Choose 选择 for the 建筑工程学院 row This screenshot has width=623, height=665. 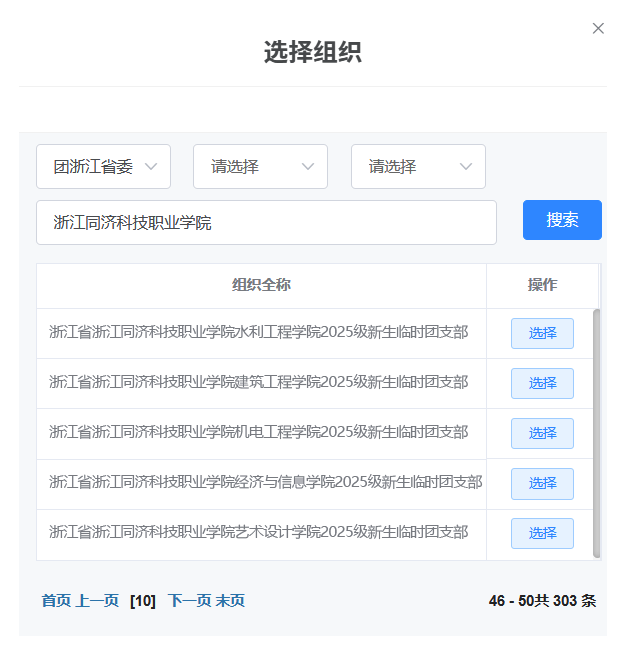click(542, 383)
